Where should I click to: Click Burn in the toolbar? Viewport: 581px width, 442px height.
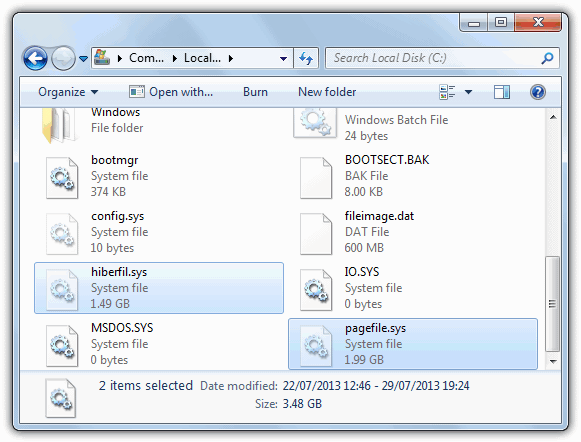click(255, 92)
